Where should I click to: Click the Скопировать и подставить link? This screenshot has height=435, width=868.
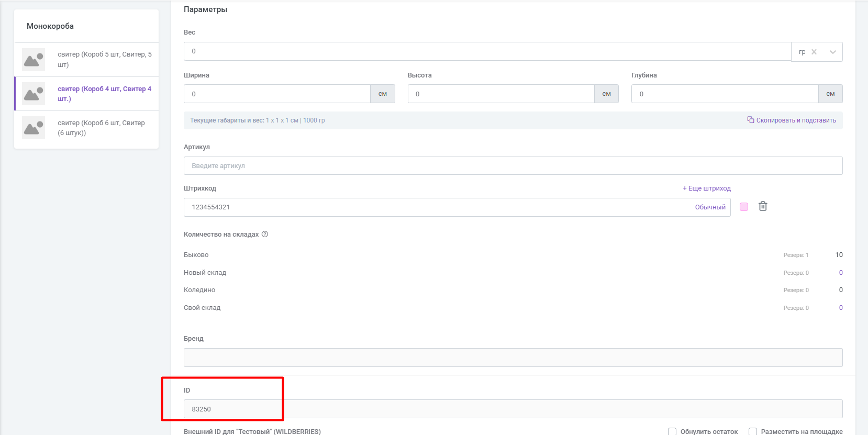(796, 120)
